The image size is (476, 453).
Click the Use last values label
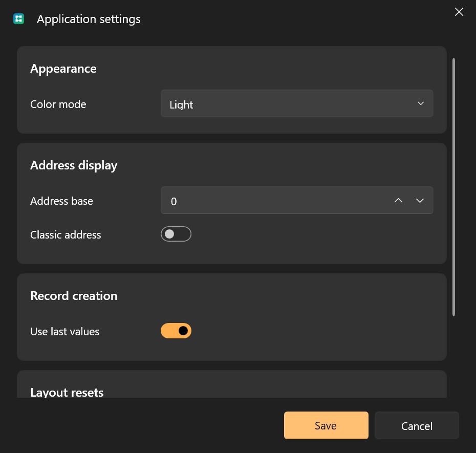(64, 332)
